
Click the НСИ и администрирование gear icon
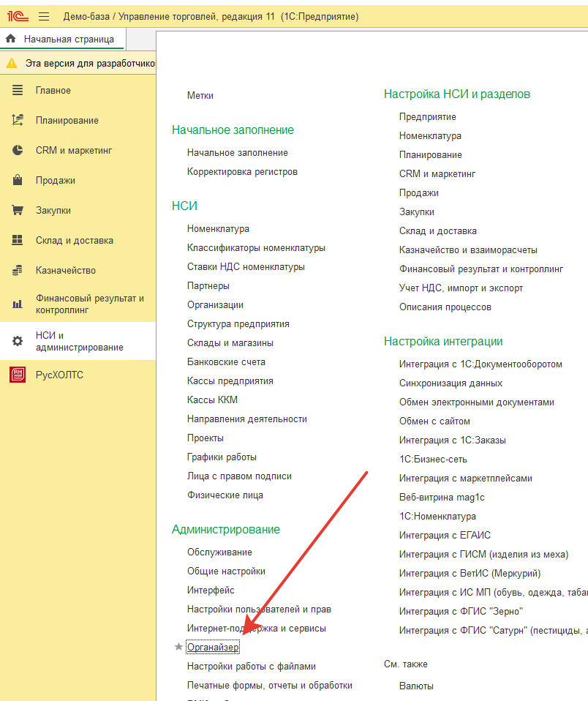pyautogui.click(x=18, y=341)
